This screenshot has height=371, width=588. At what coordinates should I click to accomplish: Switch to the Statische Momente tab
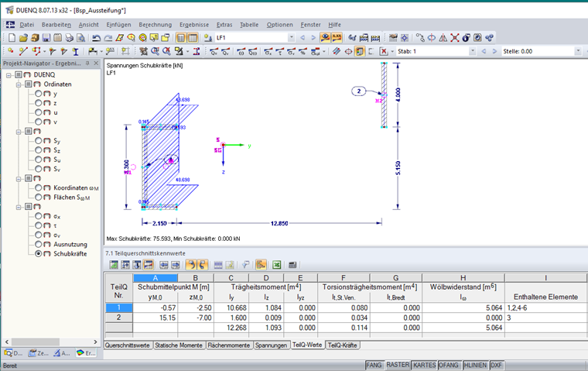click(179, 345)
